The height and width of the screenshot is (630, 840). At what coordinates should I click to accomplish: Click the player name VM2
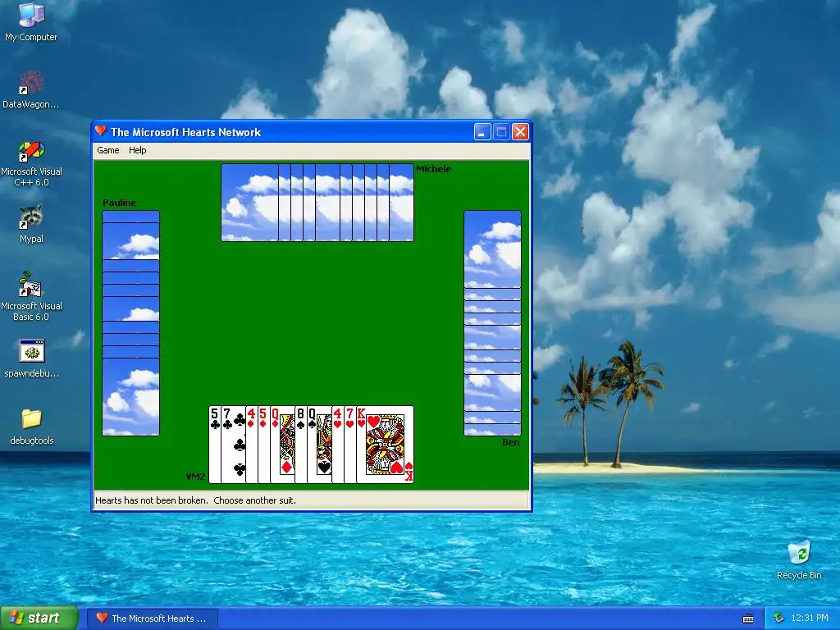point(195,477)
